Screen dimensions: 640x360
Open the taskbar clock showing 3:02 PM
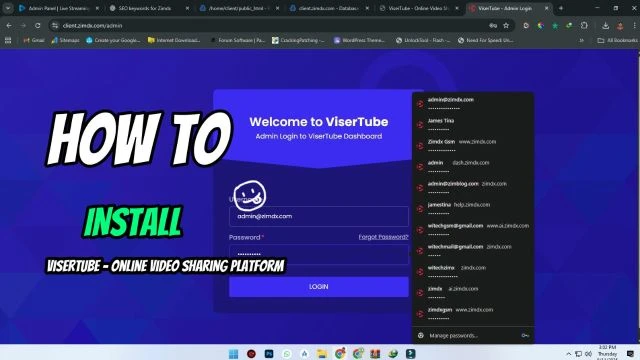pyautogui.click(x=607, y=353)
